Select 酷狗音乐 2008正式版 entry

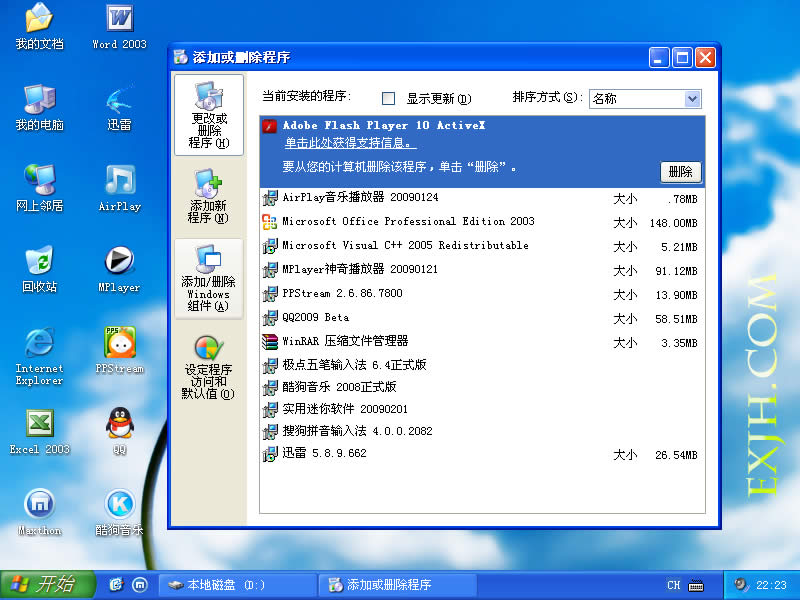(483, 387)
